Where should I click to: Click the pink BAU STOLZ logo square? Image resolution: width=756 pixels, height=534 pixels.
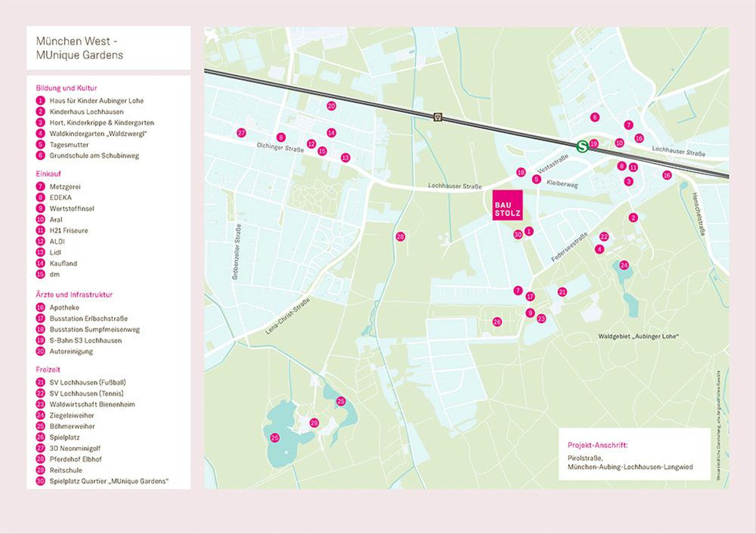[x=507, y=205]
